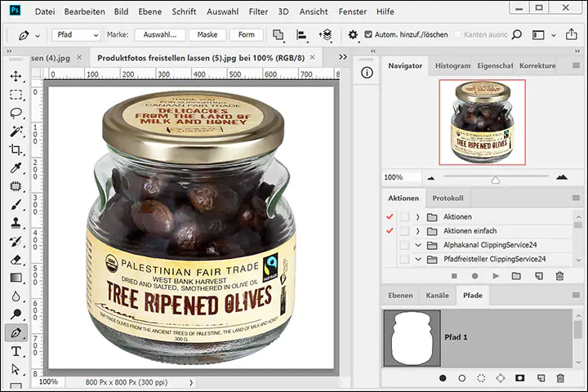Select the Move tool
Viewport: 588px width, 392px height.
point(16,76)
